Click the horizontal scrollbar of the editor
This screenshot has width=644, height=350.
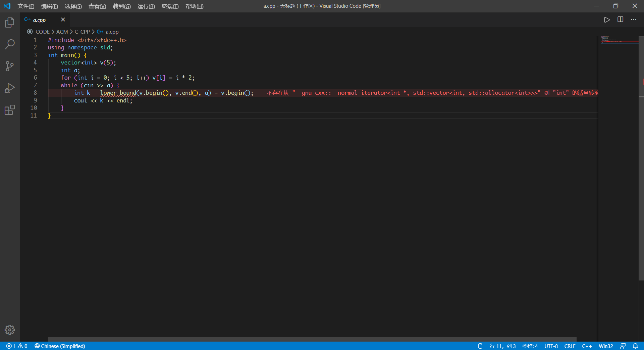pyautogui.click(x=312, y=339)
